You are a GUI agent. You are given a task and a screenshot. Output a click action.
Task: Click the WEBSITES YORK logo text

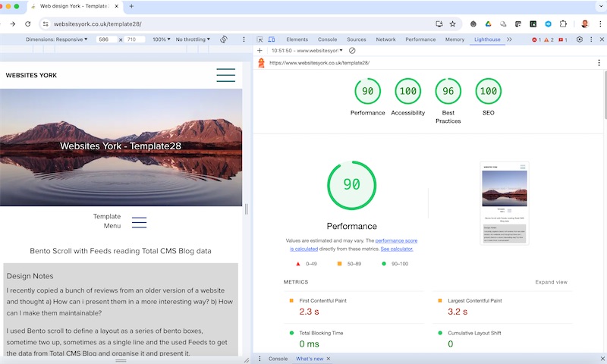pos(31,75)
